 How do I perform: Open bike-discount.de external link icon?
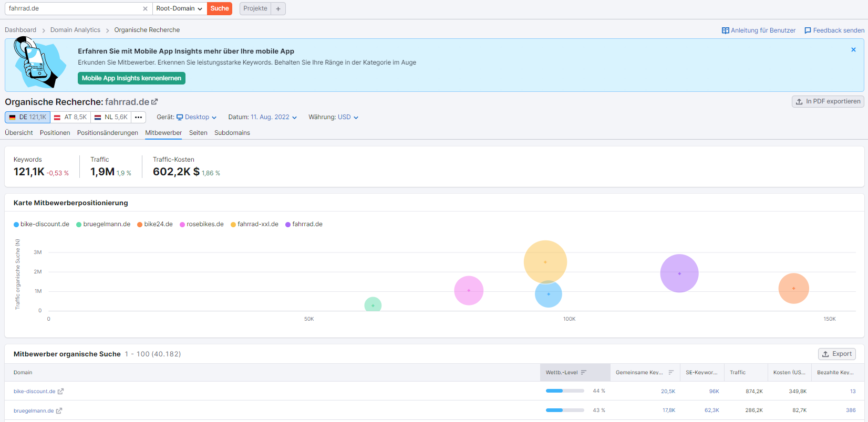[60, 392]
